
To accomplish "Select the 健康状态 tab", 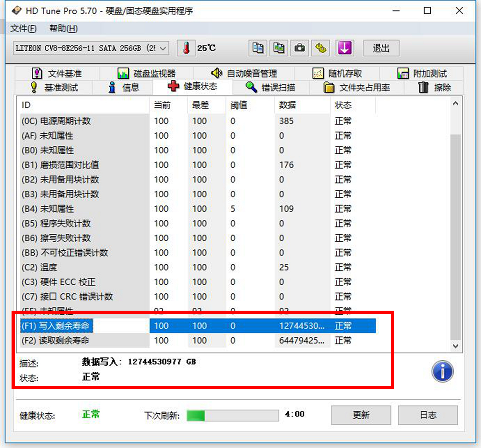I will tap(192, 86).
